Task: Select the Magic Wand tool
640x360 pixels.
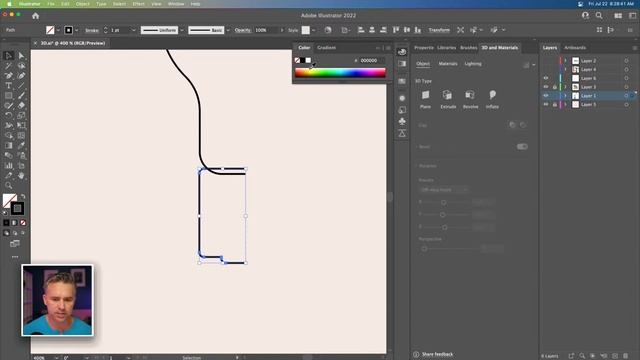Action: coord(9,66)
